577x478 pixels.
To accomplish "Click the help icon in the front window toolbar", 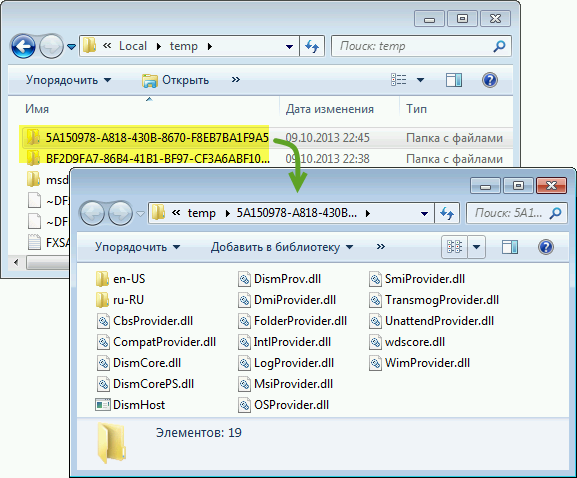I will coord(546,247).
